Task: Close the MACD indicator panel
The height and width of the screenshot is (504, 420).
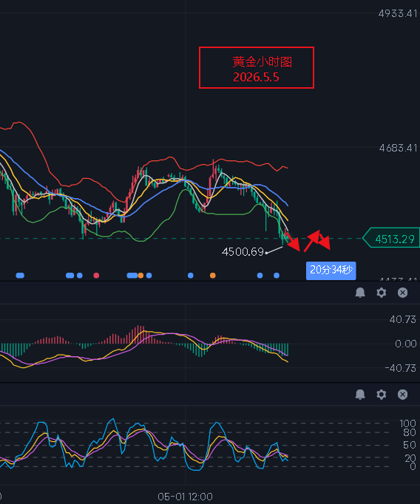Action: 403,293
